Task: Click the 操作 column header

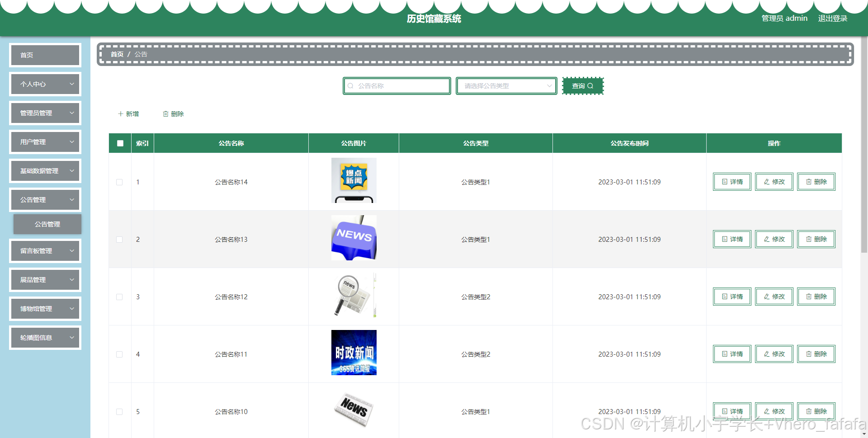Action: tap(774, 143)
